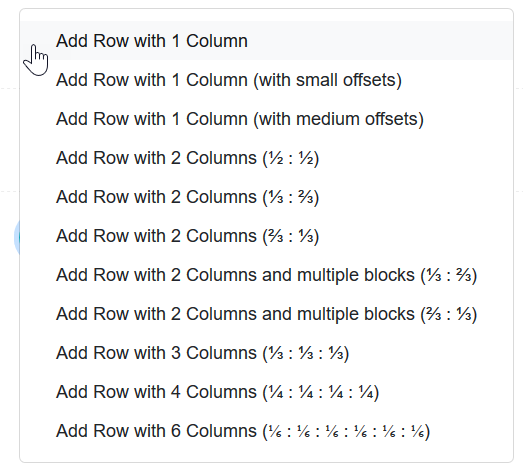Create a row of equal half-width columns
This screenshot has height=474, width=523.
(266, 158)
